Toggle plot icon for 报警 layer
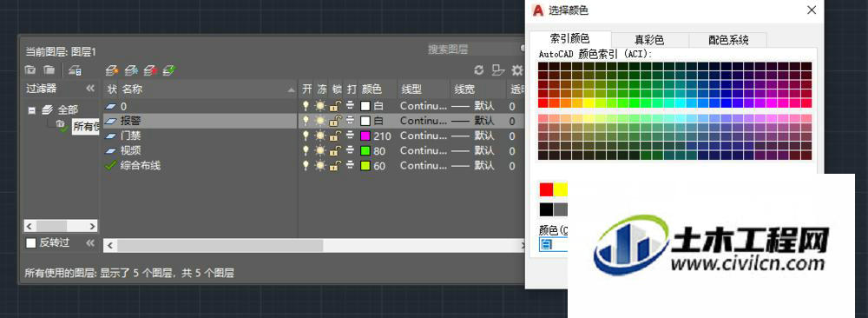Image resolution: width=868 pixels, height=318 pixels. click(351, 121)
